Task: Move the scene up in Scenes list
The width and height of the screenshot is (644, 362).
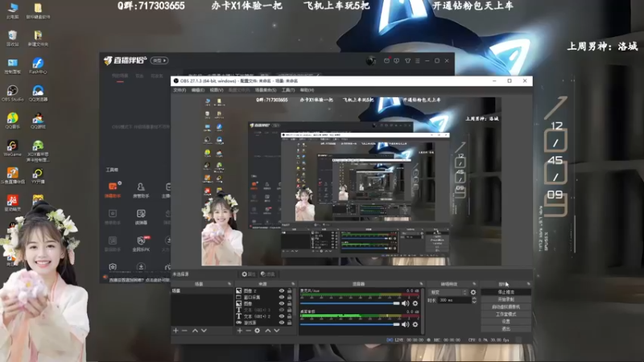Action: (195, 331)
